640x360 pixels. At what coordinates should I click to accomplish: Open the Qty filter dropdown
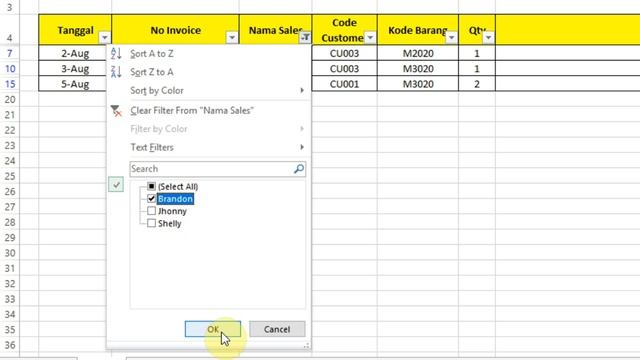click(488, 38)
